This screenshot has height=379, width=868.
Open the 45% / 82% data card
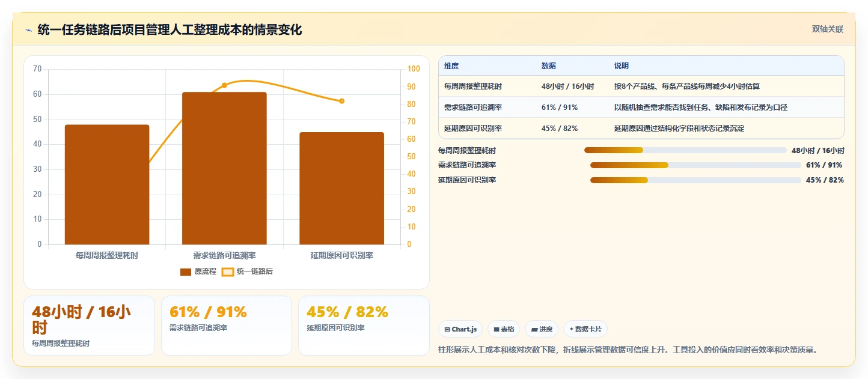pyautogui.click(x=364, y=326)
